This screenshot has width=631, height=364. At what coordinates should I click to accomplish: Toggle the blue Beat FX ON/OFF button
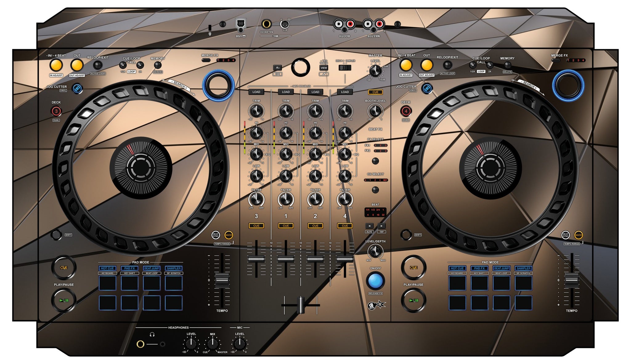click(x=375, y=281)
